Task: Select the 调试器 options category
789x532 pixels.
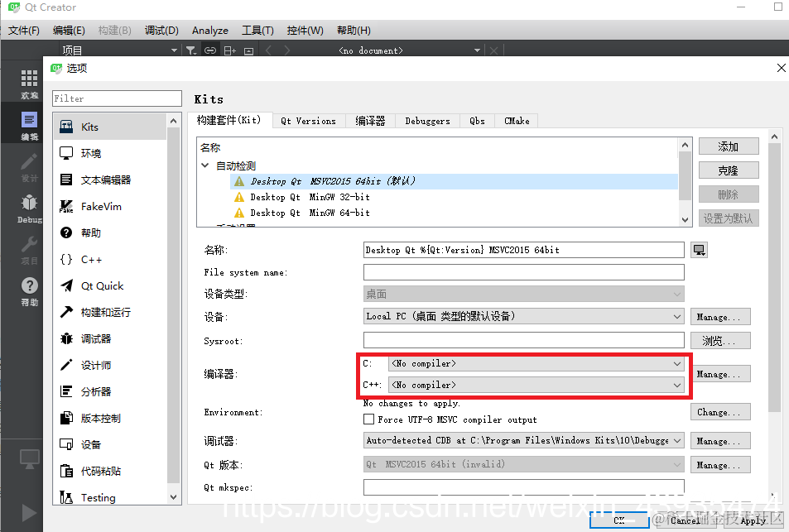Action: click(x=109, y=339)
